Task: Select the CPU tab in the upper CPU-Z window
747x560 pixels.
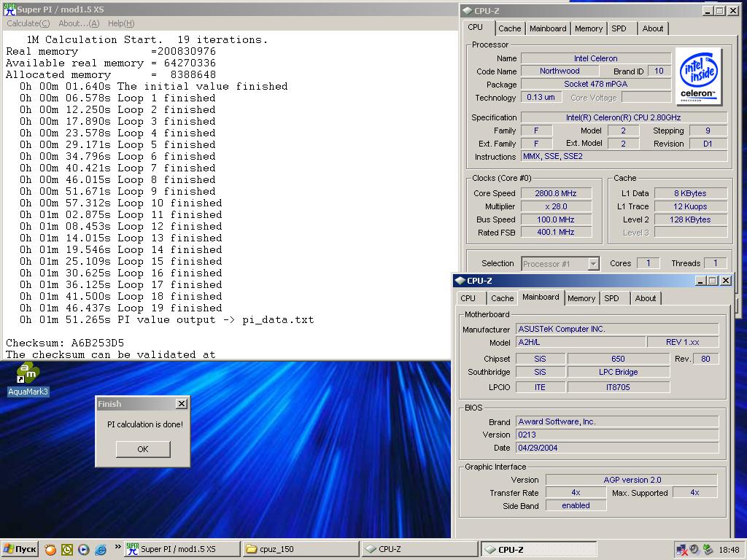Action: 475,28
